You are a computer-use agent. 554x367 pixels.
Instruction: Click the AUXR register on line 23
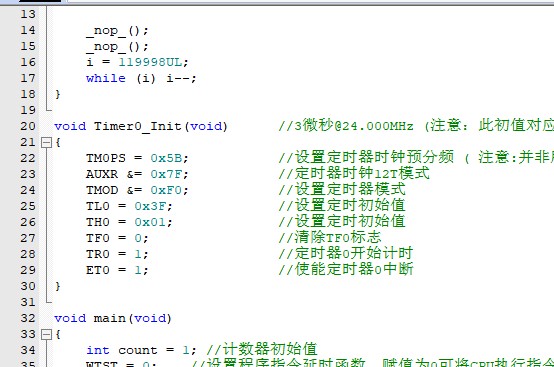click(102, 174)
